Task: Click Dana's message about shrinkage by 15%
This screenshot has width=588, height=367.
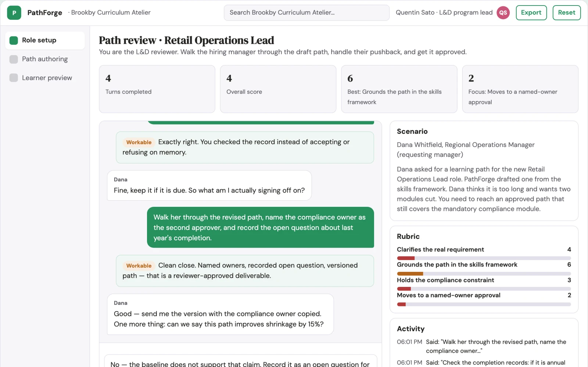Action: [x=220, y=314]
